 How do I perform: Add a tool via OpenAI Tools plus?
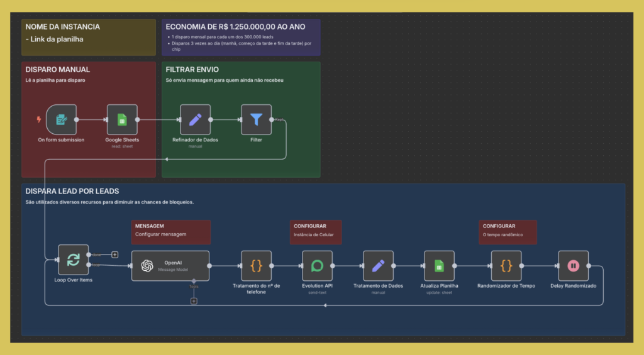click(194, 301)
